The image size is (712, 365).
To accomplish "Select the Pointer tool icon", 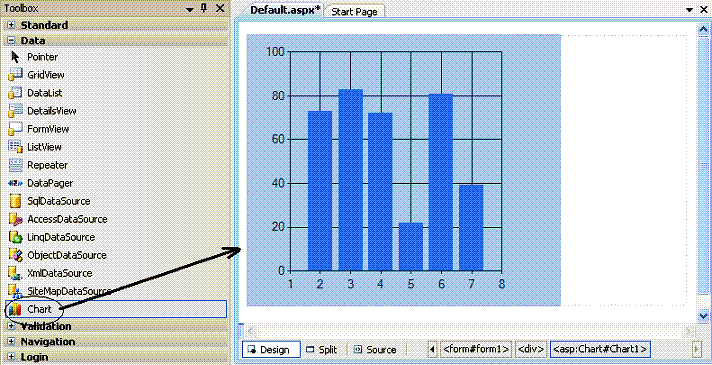I will pyautogui.click(x=15, y=57).
